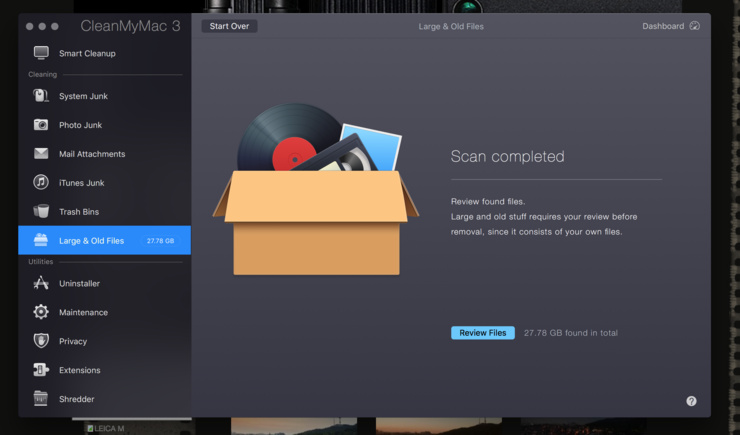Viewport: 740px width, 435px height.
Task: Select Trash Bins label
Action: pyautogui.click(x=79, y=212)
